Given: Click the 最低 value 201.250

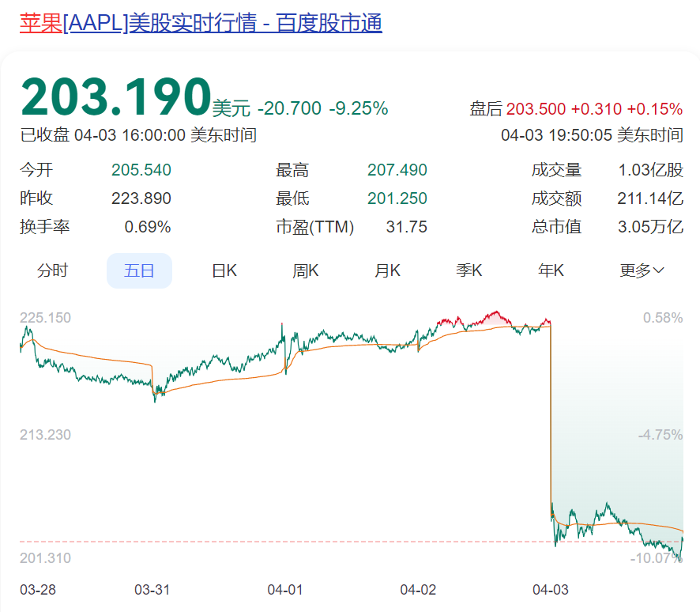Looking at the screenshot, I should point(397,198).
